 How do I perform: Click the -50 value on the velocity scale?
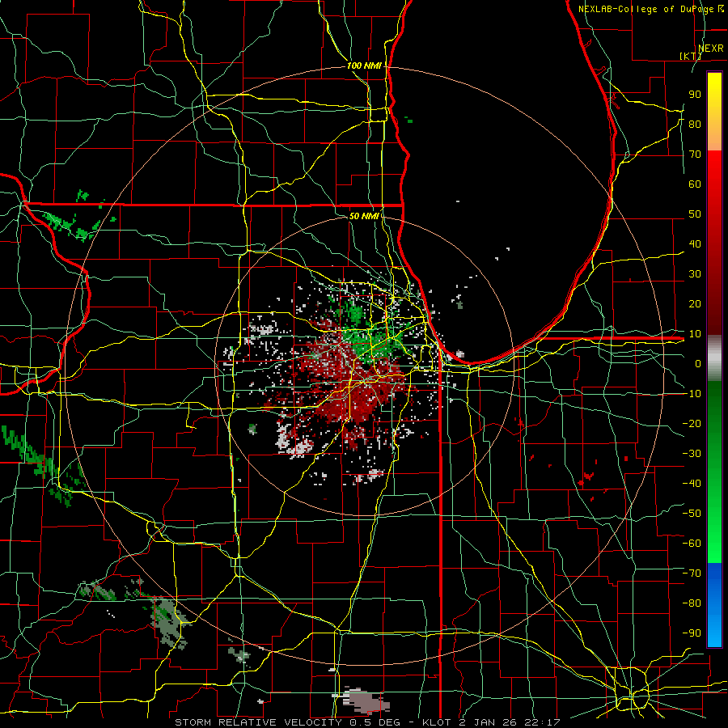pos(692,513)
